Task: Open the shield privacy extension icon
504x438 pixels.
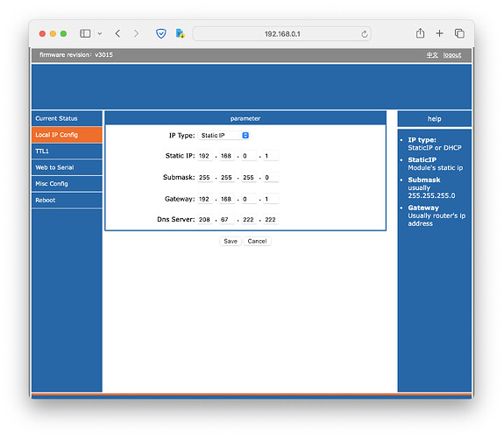Action: pyautogui.click(x=161, y=33)
